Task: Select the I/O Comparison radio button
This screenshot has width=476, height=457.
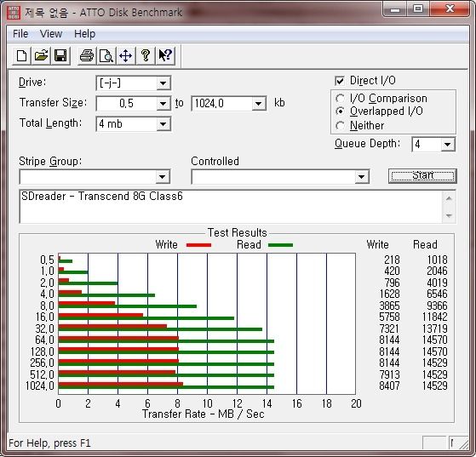Action: point(340,99)
